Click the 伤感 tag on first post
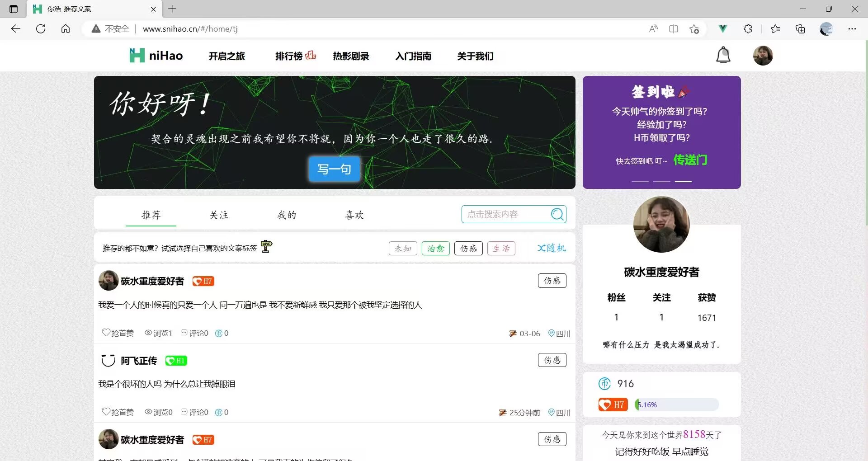Image resolution: width=868 pixels, height=461 pixels. 552,281
